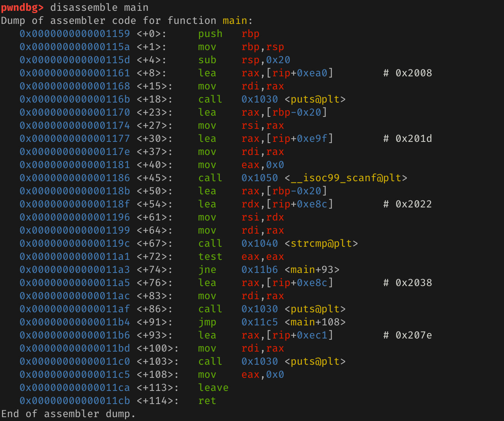
Task: Click the test instruction mnemonic
Action: coord(210,256)
